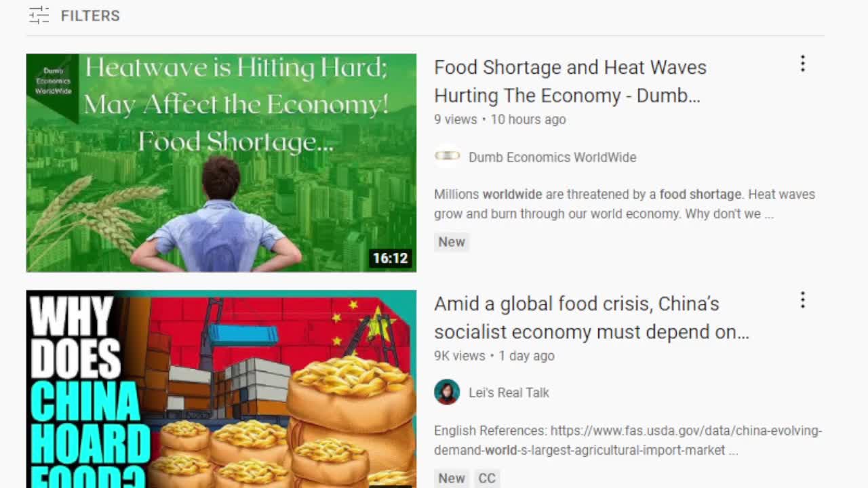Click the description Millions worldwide are threatened
This screenshot has width=868, height=488.
625,204
